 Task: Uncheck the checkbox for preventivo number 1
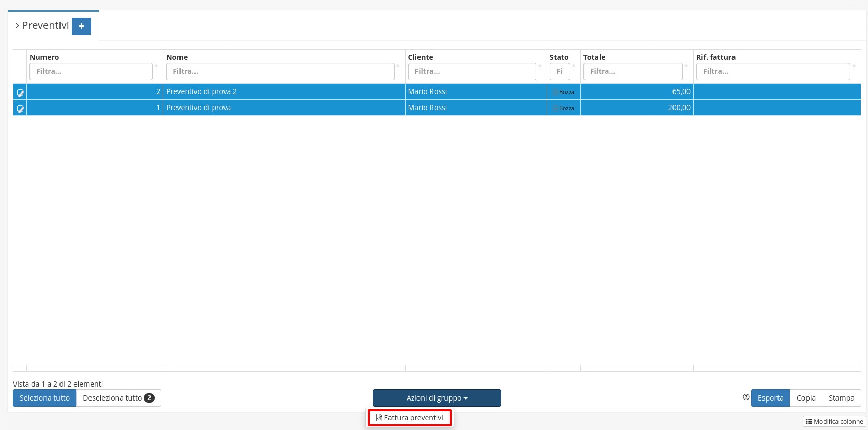coord(20,109)
